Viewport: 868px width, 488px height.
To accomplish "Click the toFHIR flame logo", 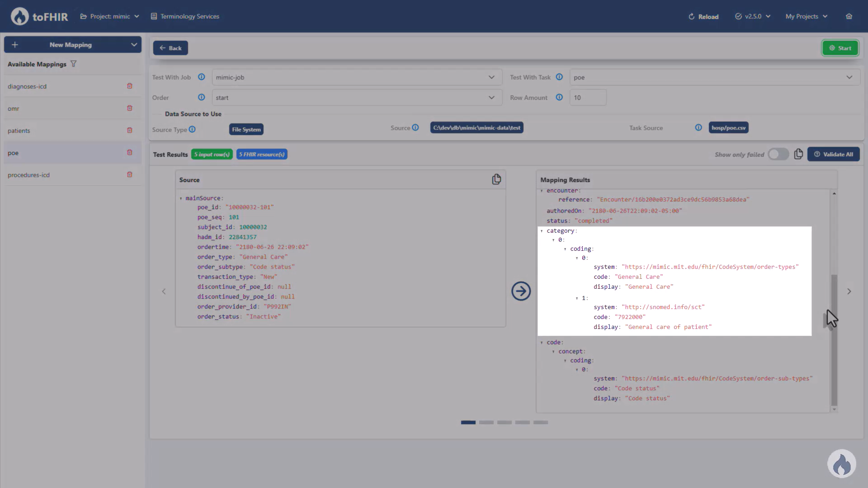I will 19,16.
